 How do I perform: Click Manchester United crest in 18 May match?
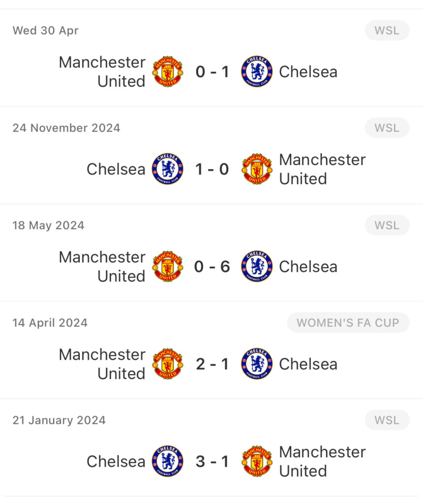pos(168,266)
